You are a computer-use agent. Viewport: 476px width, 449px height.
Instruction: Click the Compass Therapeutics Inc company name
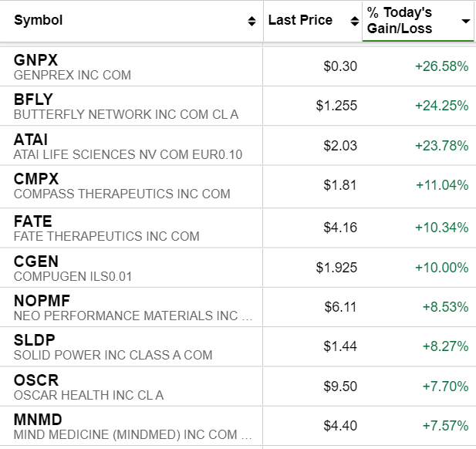coord(122,194)
